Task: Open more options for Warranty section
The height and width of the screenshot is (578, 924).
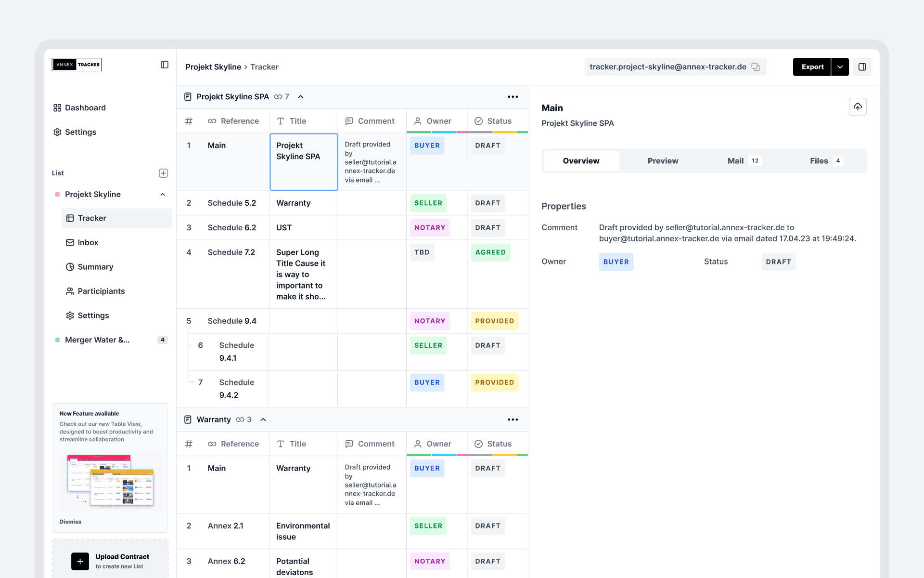Action: coord(513,420)
